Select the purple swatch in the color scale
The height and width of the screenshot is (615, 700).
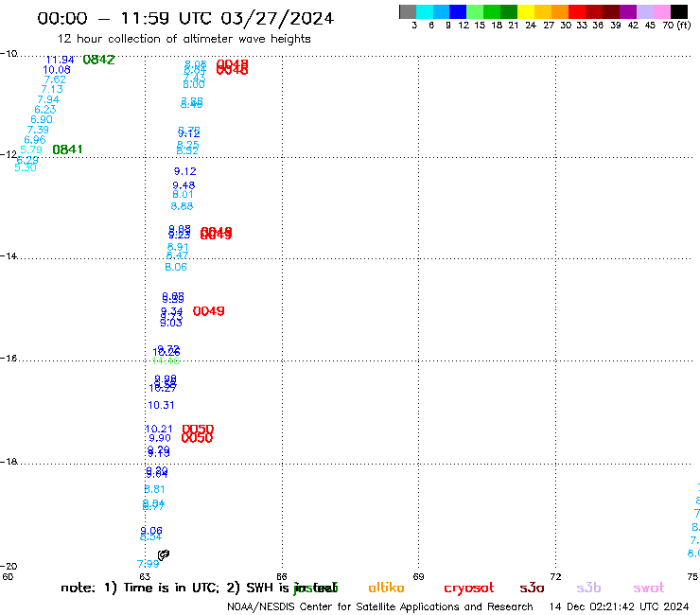(x=628, y=11)
